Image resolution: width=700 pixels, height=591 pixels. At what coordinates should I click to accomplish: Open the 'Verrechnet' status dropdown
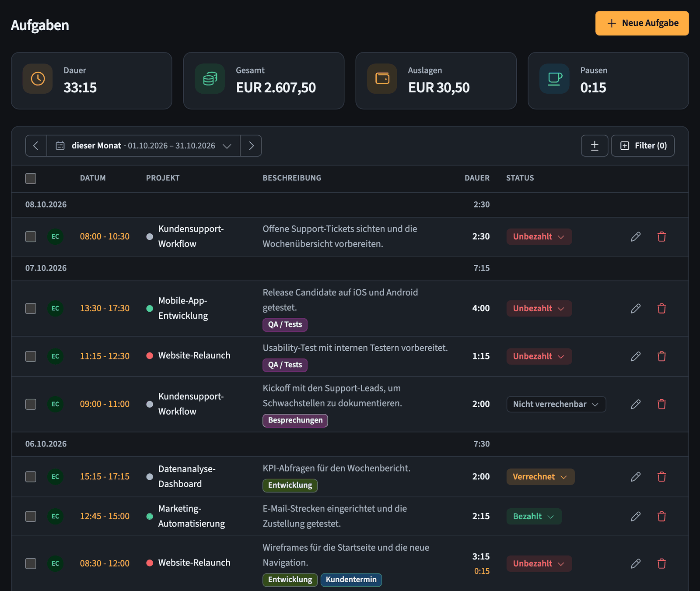540,477
